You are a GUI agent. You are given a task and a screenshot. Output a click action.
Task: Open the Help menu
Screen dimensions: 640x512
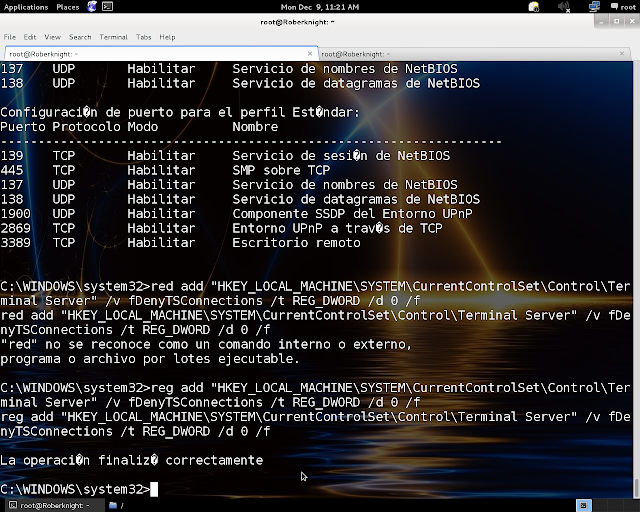167,37
